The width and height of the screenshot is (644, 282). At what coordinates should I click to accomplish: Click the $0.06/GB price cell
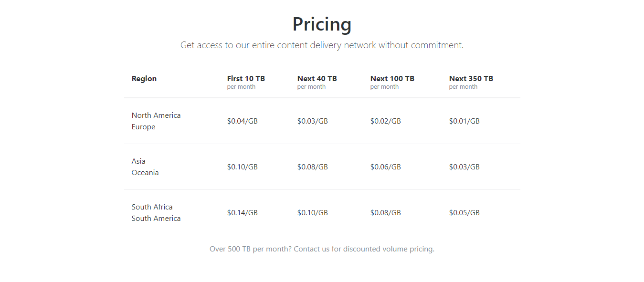coord(386,167)
